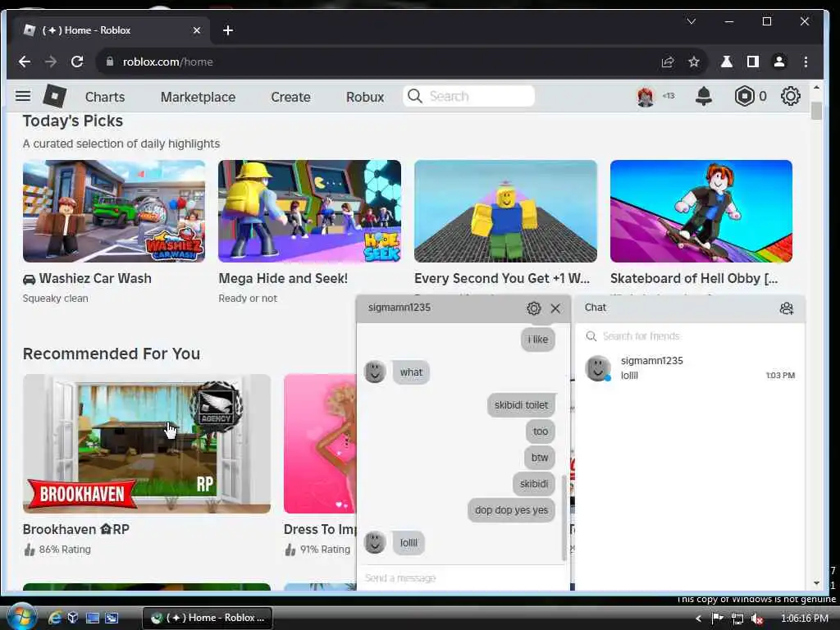The image size is (840, 630).
Task: Open the Roblox hamburger navigation menu
Action: click(22, 97)
